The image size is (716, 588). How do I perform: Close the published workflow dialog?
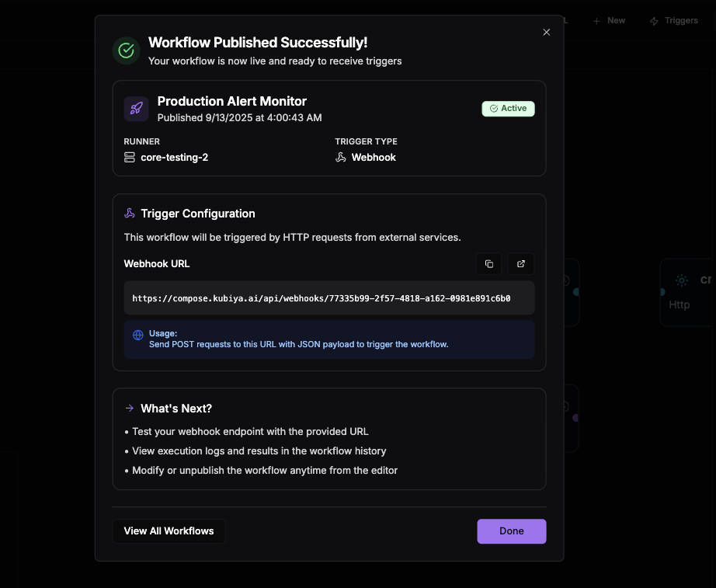tap(546, 32)
